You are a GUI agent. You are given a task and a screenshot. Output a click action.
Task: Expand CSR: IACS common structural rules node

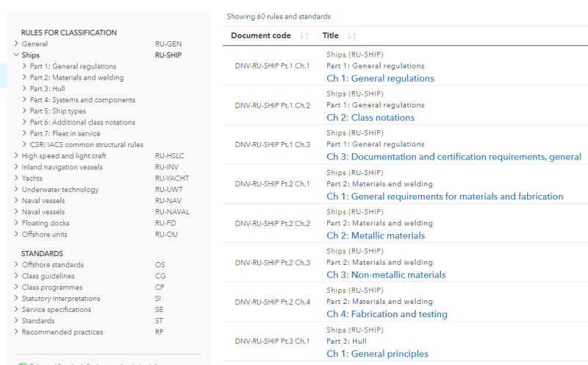pos(24,144)
